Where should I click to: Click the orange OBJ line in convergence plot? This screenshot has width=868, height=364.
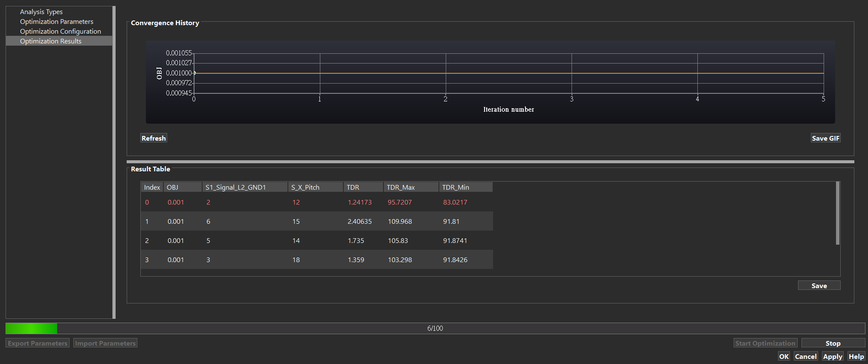[x=509, y=73]
